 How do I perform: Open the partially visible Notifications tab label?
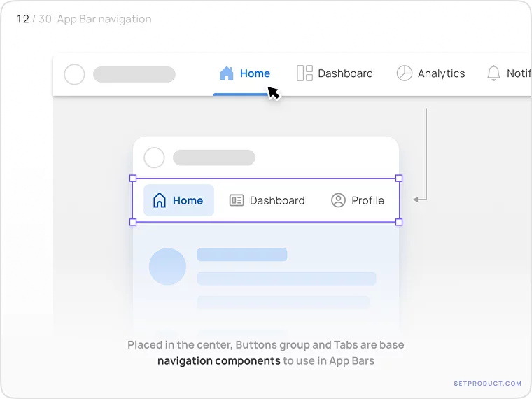click(518, 73)
